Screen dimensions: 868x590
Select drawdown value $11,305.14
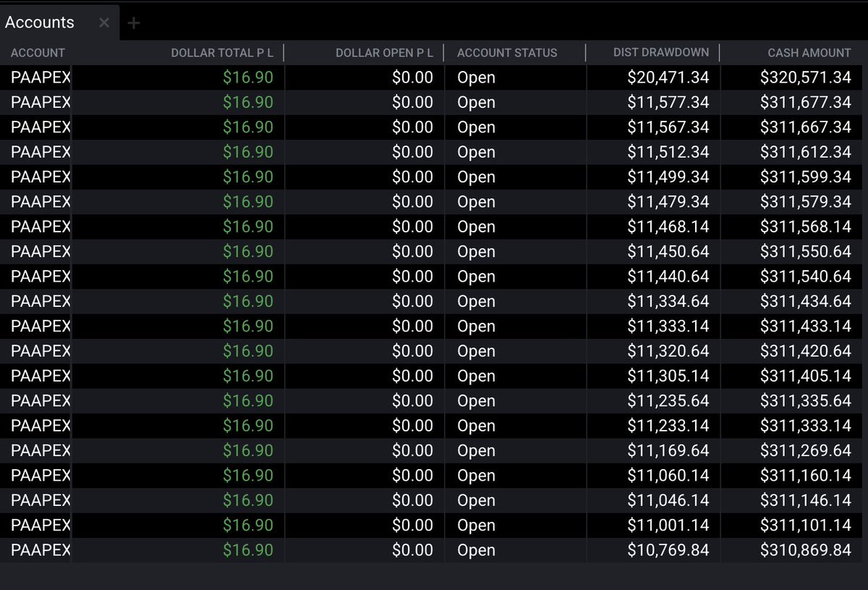[668, 376]
